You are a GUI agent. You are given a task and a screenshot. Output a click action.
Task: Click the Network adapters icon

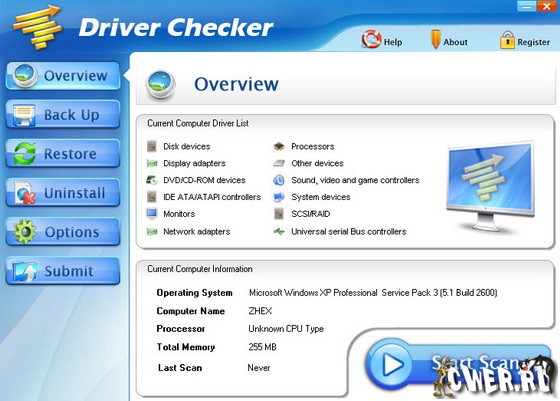point(152,231)
